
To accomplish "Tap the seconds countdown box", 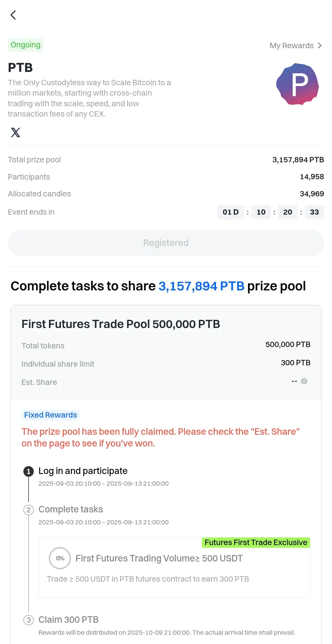I will (x=314, y=212).
